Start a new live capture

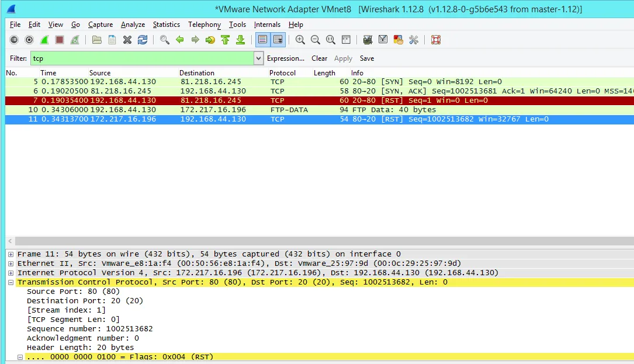[44, 40]
